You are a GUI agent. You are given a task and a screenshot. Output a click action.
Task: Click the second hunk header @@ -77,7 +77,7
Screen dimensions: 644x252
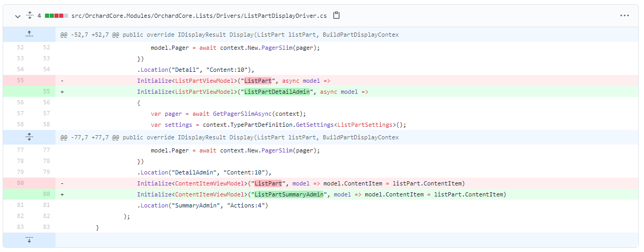[229, 137]
